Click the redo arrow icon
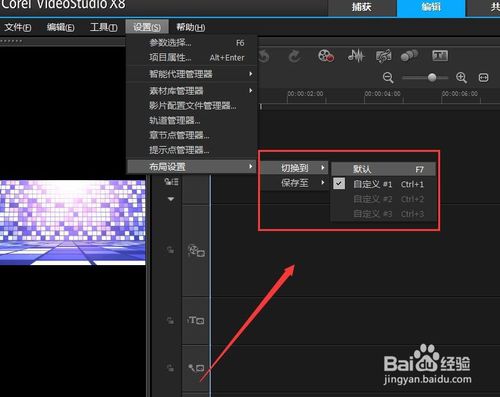The width and height of the screenshot is (500, 397). point(294,56)
